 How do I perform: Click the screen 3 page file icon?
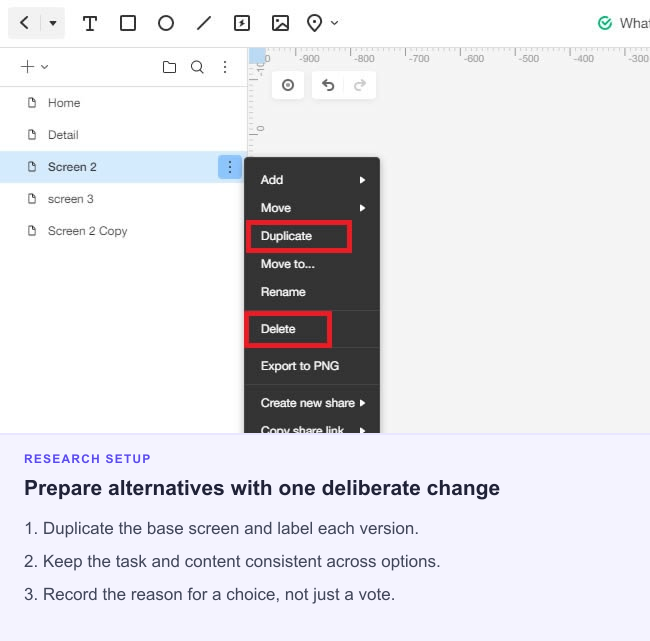32,199
